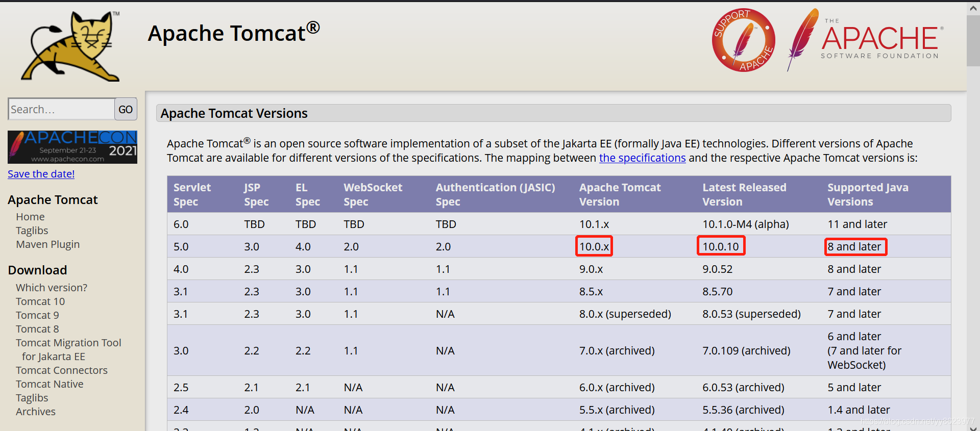Go to Home in sidebar

point(30,217)
